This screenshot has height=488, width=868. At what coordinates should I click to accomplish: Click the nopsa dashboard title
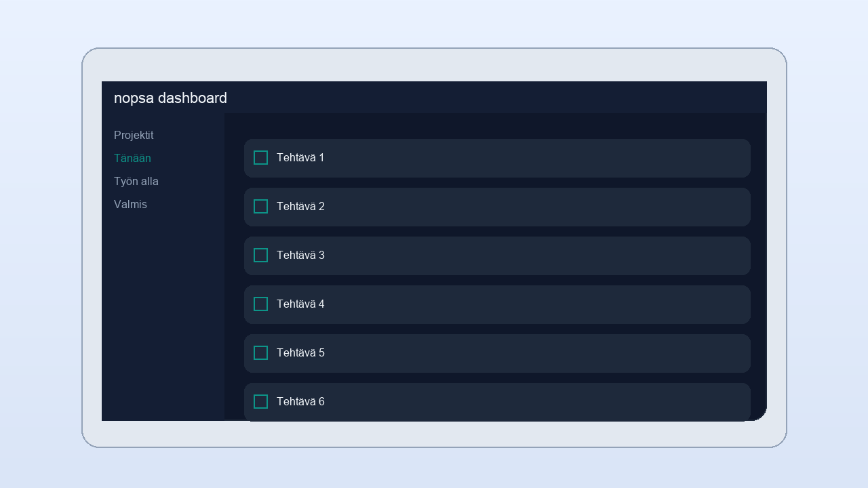[x=170, y=98]
